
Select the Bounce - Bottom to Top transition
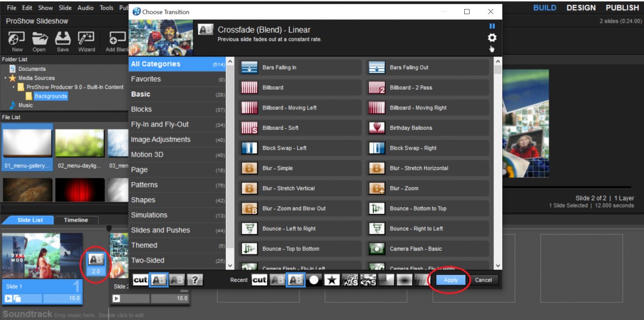click(428, 208)
